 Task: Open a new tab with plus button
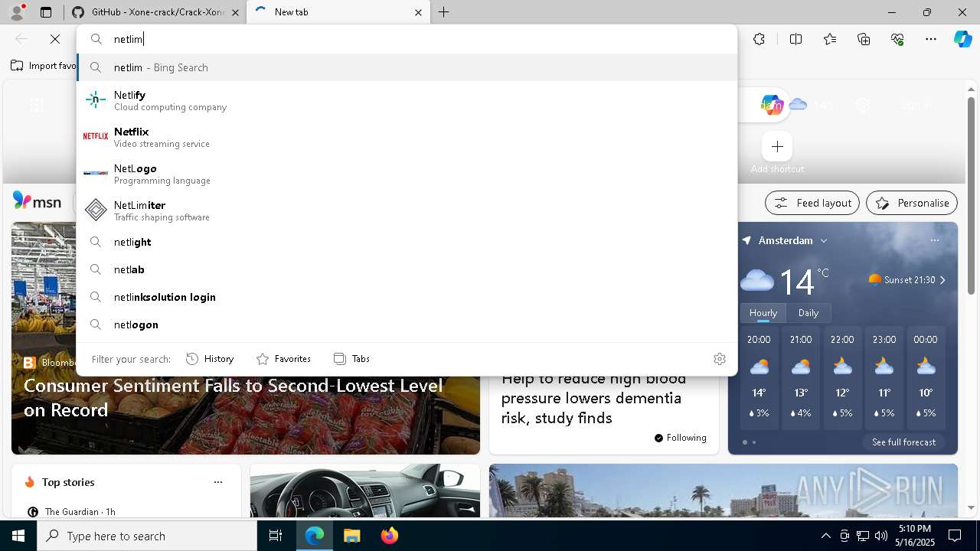tap(444, 12)
